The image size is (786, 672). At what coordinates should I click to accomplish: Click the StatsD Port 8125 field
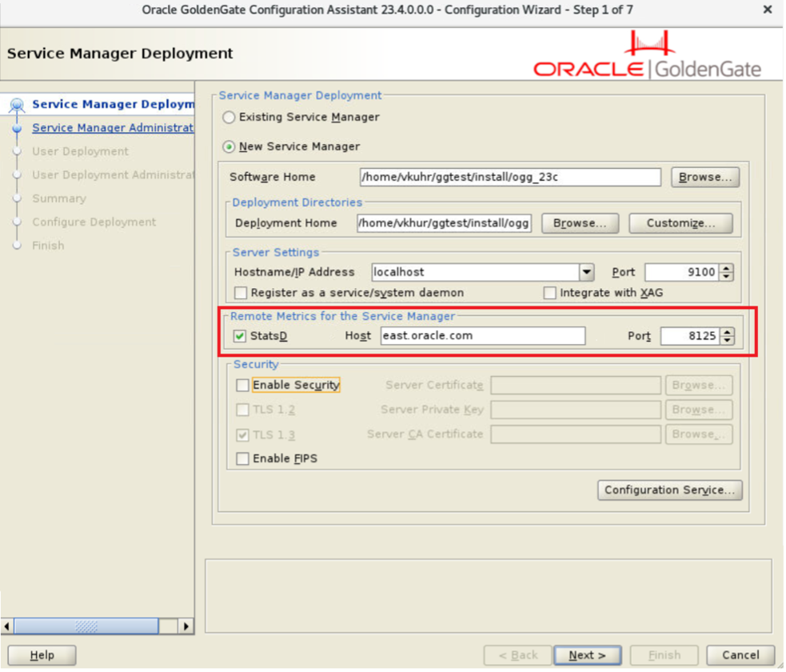[691, 336]
